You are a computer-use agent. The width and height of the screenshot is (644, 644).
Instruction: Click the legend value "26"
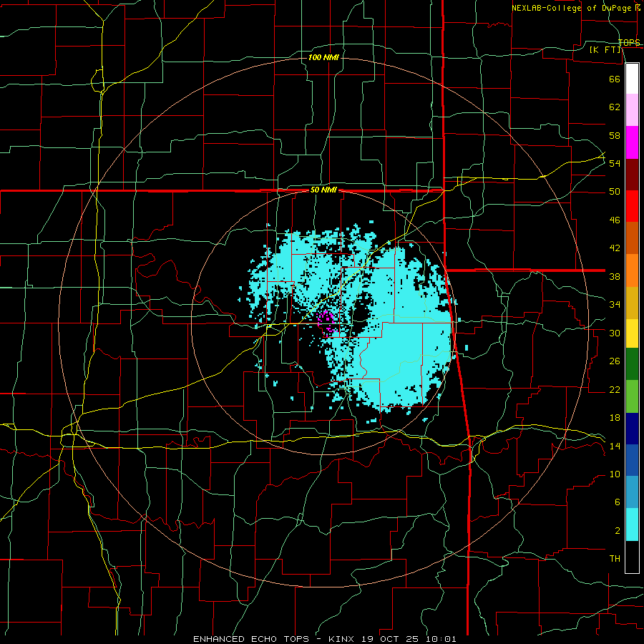[615, 361]
